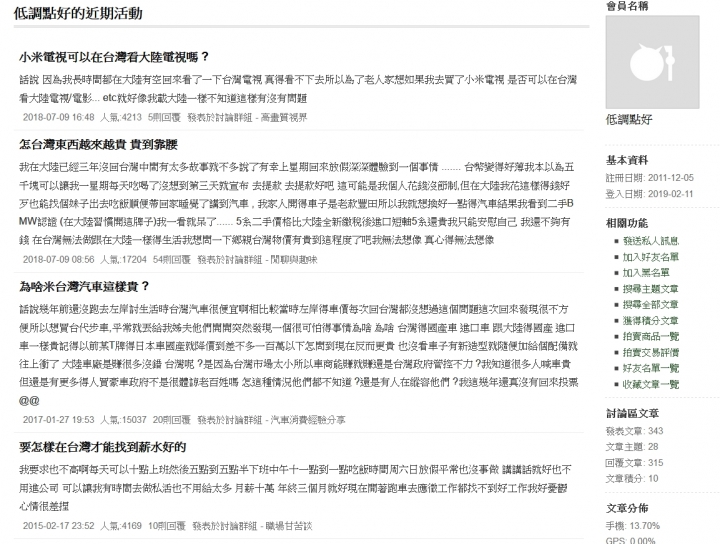Image resolution: width=720 pixels, height=544 pixels.
Task: Click the 註冊日期: 2011-12-05 line
Action: pos(649,178)
